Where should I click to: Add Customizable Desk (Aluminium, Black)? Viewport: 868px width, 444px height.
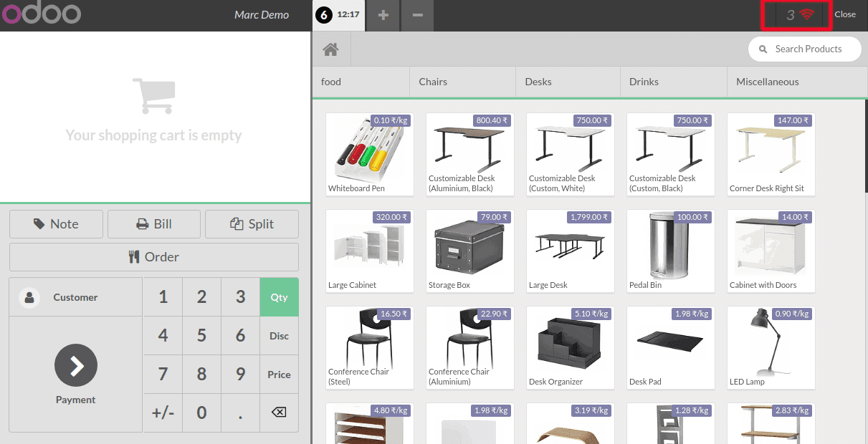(x=470, y=154)
